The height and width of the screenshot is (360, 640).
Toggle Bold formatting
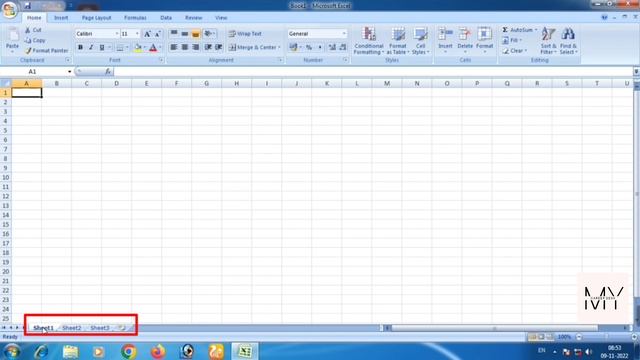[x=80, y=48]
